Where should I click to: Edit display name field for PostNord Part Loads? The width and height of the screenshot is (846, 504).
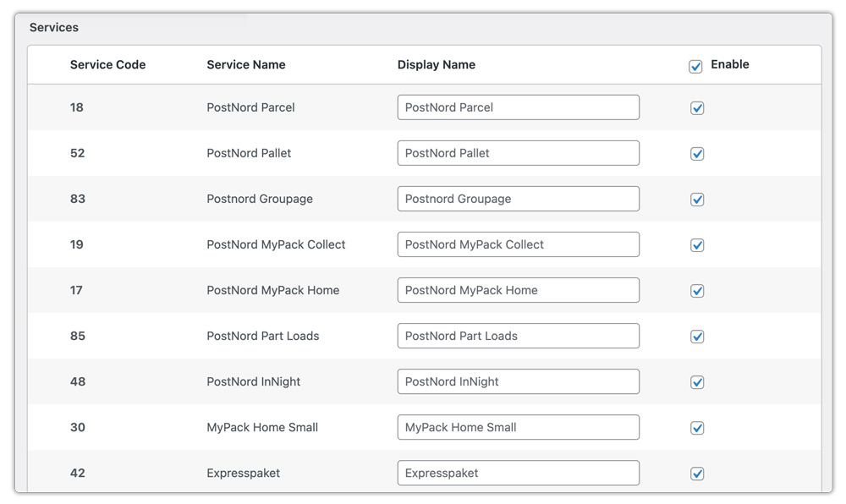[519, 336]
